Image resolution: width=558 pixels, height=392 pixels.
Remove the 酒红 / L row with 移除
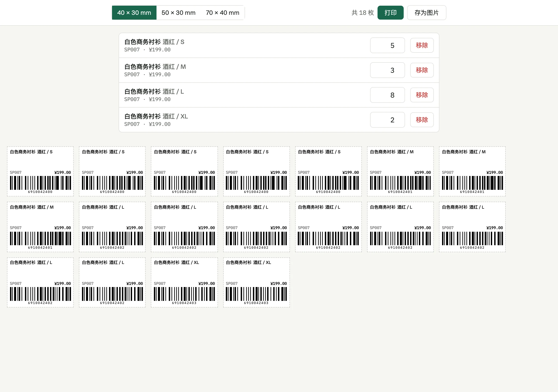coord(422,95)
